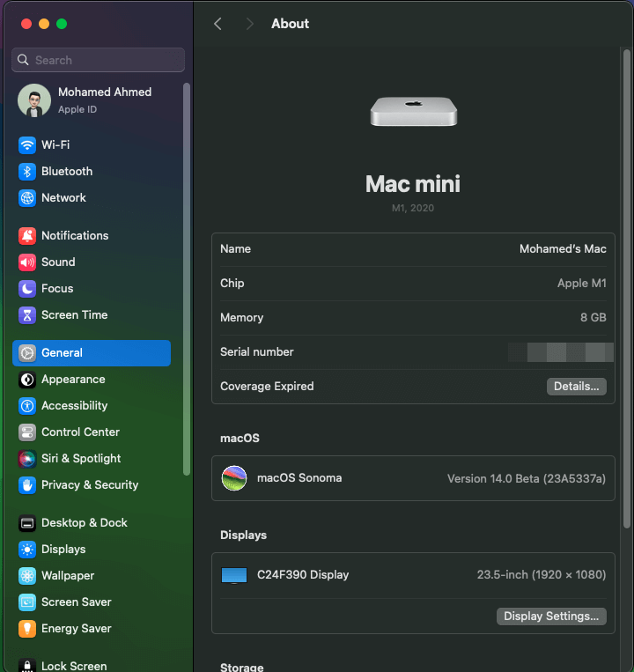Click the Coverage Expired label
The image size is (634, 672).
pos(267,387)
